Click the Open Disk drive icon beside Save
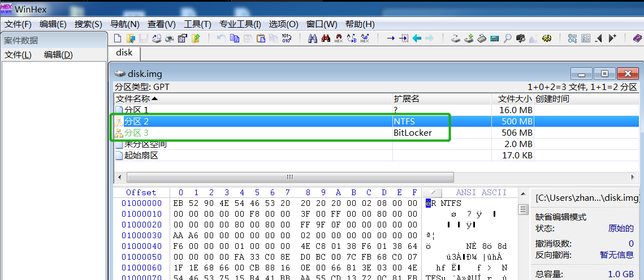 [x=157, y=38]
